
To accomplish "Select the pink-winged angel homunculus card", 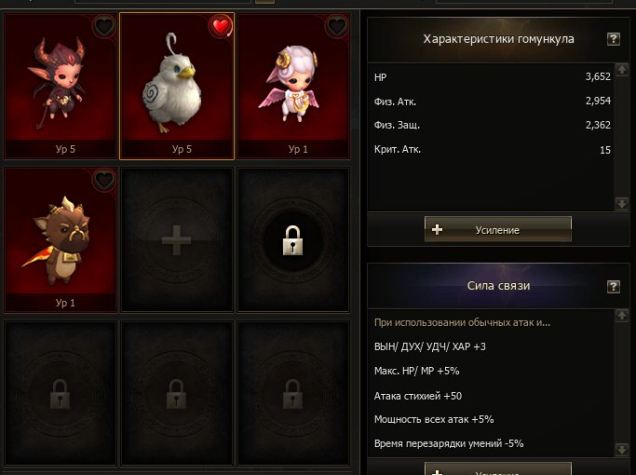I will coord(293,86).
